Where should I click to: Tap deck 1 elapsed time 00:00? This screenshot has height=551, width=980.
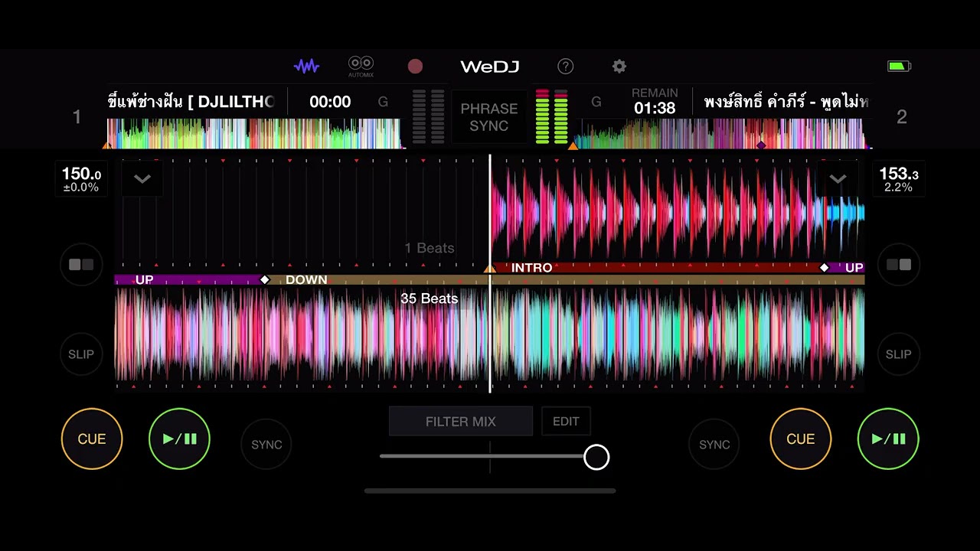(x=330, y=102)
